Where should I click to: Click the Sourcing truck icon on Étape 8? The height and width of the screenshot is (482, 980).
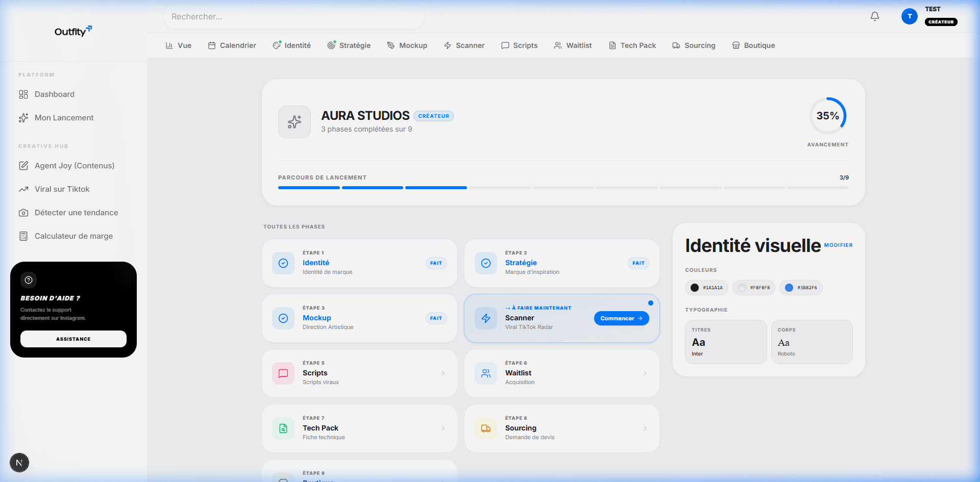pos(485,428)
